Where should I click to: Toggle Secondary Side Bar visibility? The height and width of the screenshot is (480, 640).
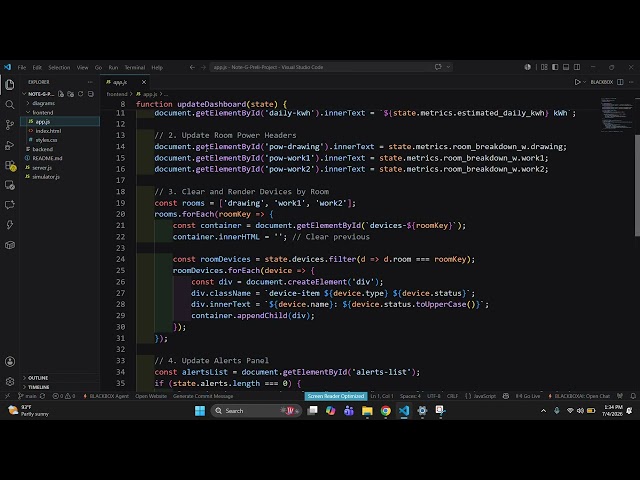(577, 67)
